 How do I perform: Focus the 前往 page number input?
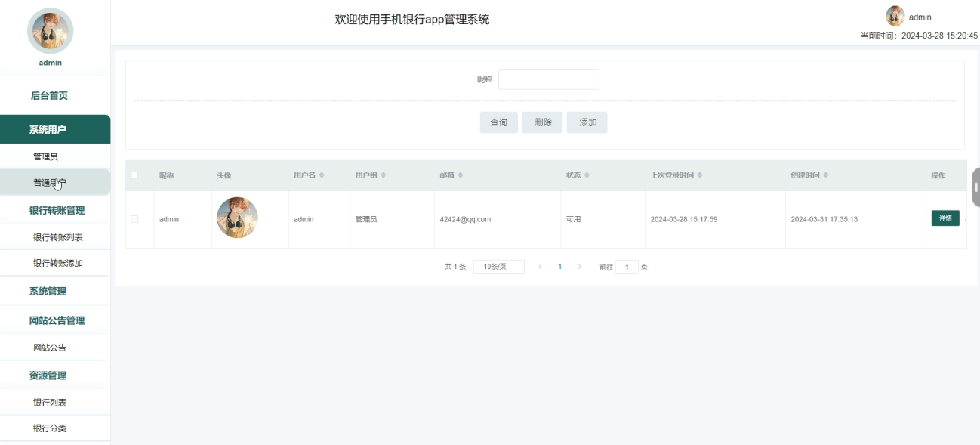627,267
